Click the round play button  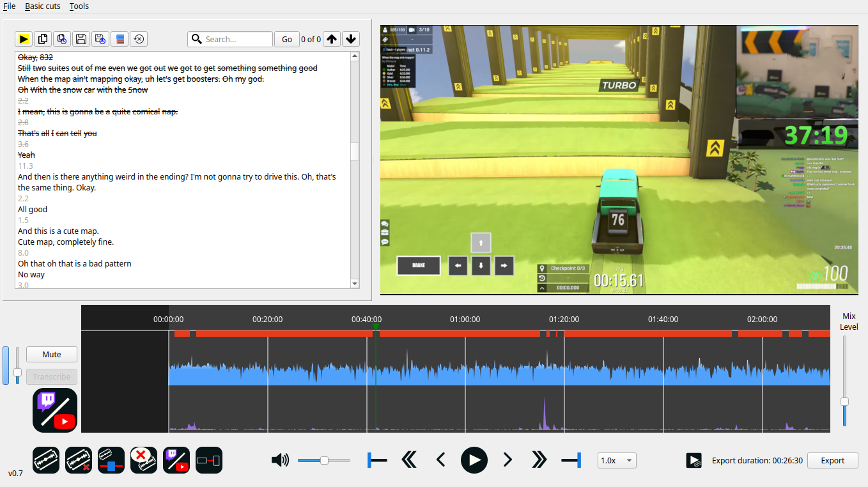click(x=474, y=460)
